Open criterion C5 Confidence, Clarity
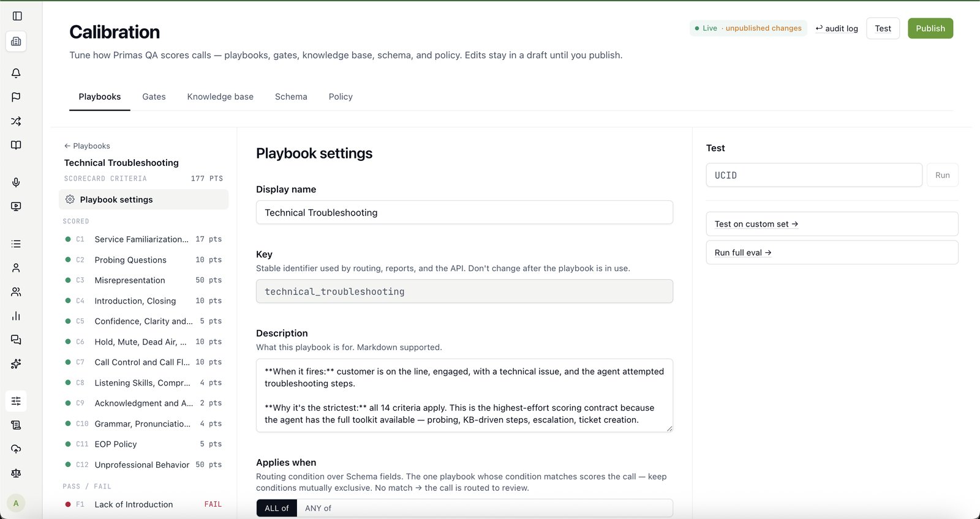Viewport: 980px width, 519px height. click(x=143, y=321)
